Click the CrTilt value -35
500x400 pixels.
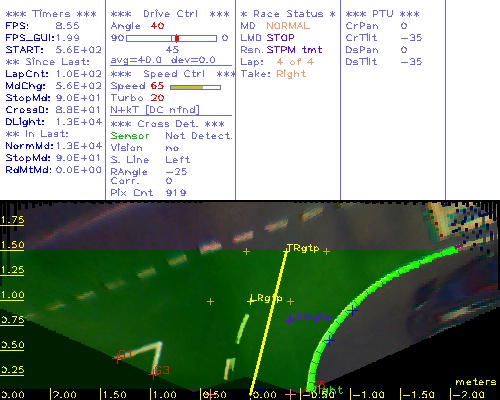point(411,38)
